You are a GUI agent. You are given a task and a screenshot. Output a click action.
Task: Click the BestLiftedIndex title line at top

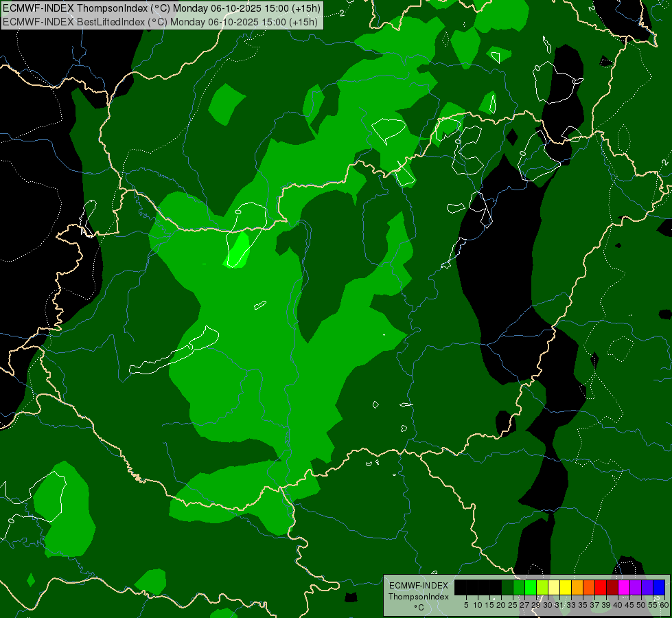(x=161, y=22)
